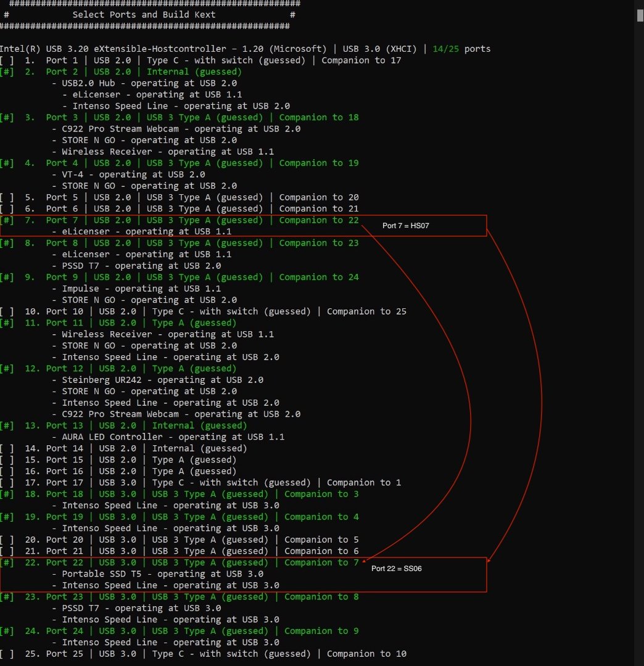Click the 'Companion to 10' text on Port 25

point(366,654)
